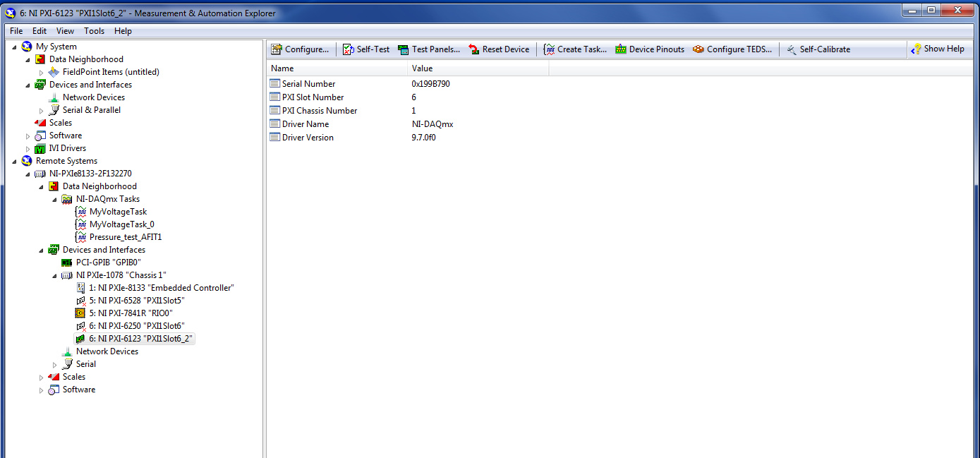This screenshot has width=980, height=458.
Task: Select the Remote Systems icon
Action: 27,161
